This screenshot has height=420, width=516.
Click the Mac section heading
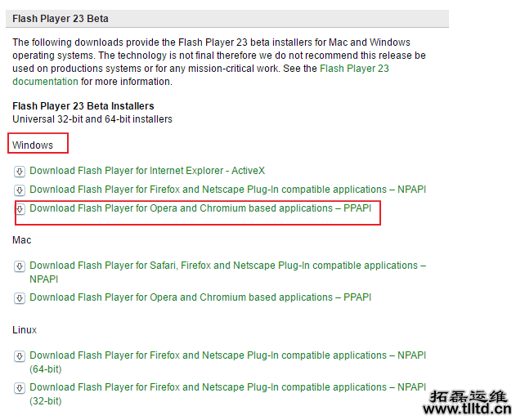(x=22, y=240)
